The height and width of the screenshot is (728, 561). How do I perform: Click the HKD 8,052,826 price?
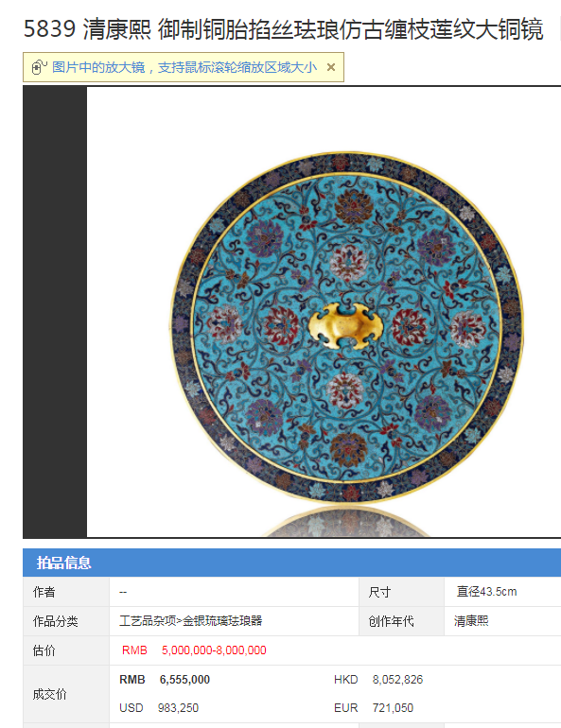click(378, 679)
